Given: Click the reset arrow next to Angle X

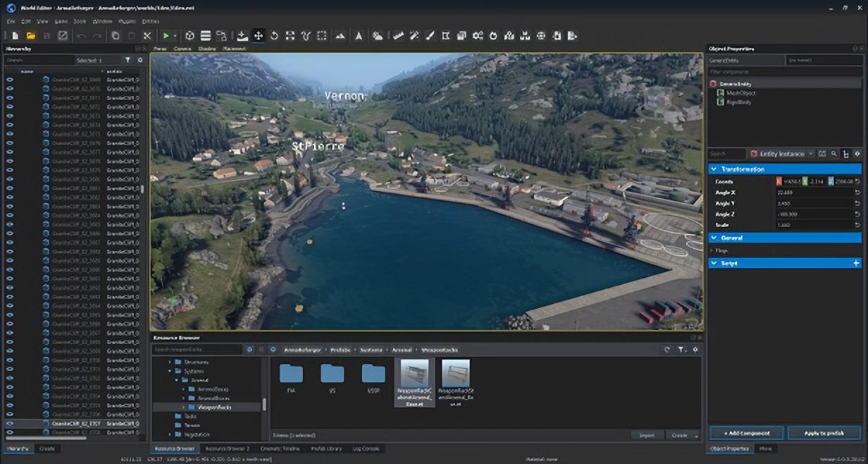Looking at the screenshot, I should tap(857, 193).
